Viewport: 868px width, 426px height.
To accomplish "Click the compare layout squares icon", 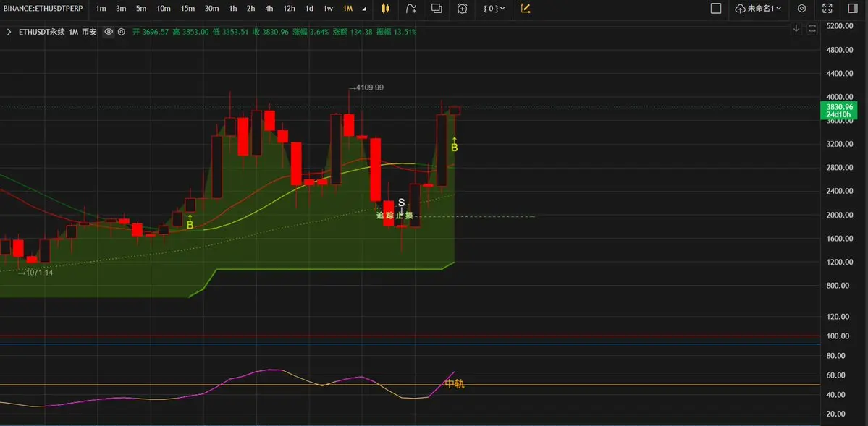I will [x=437, y=8].
